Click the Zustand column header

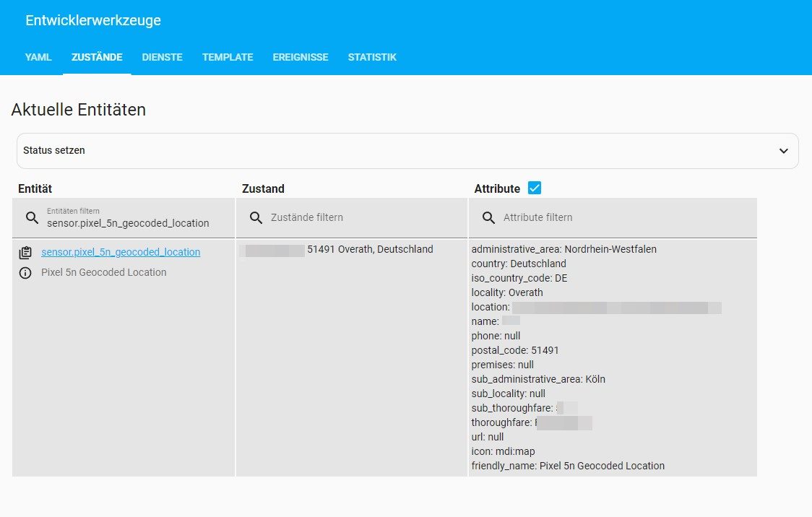[x=263, y=188]
